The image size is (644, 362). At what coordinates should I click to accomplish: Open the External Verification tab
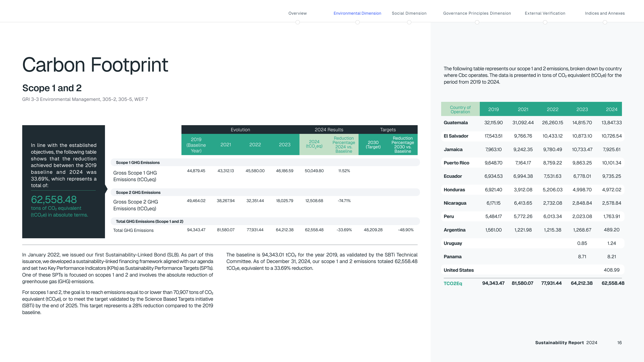545,13
